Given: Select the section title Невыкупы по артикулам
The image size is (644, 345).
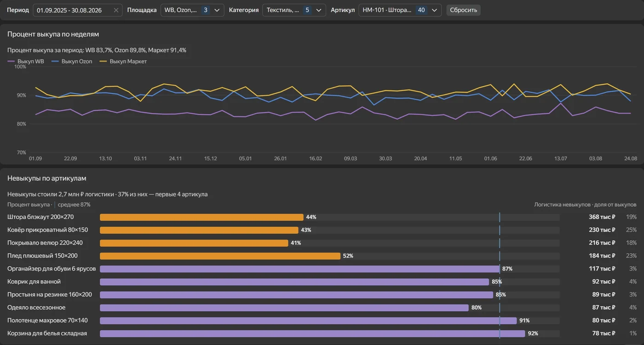Looking at the screenshot, I should pos(47,178).
